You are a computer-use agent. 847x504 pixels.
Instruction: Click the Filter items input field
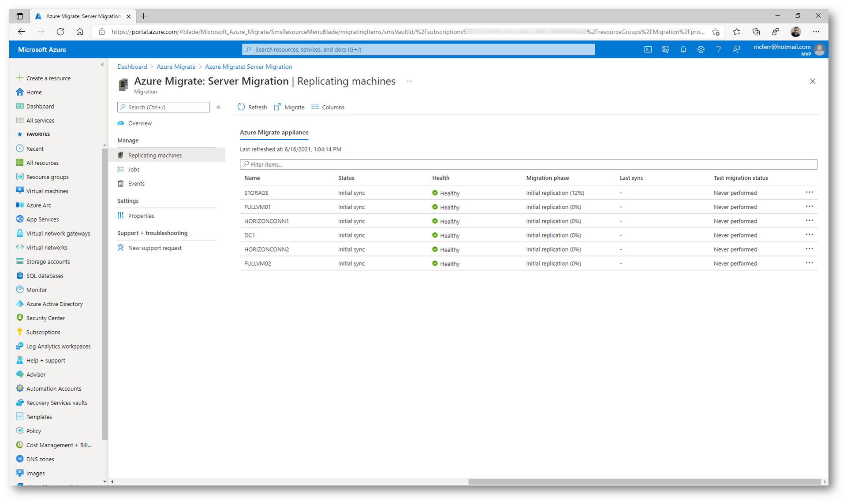tap(528, 164)
